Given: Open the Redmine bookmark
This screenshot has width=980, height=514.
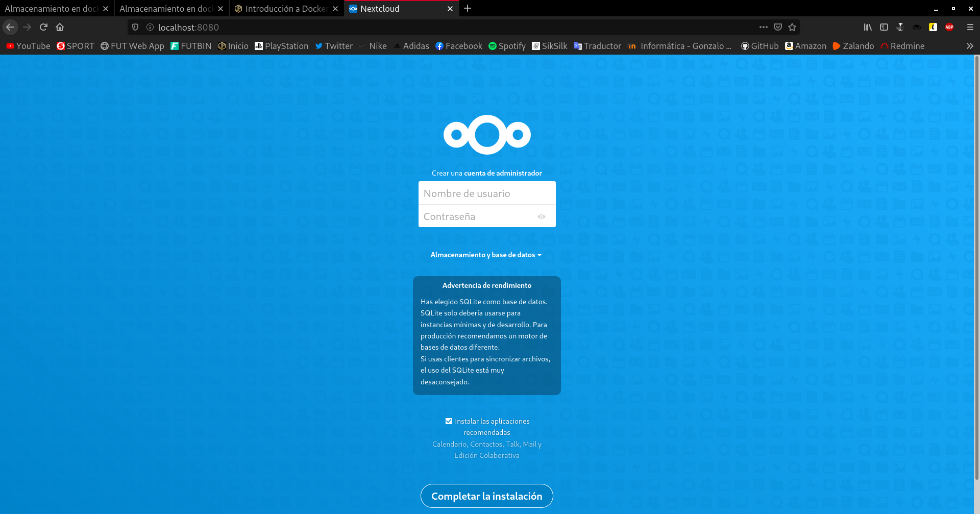Looking at the screenshot, I should (x=902, y=46).
